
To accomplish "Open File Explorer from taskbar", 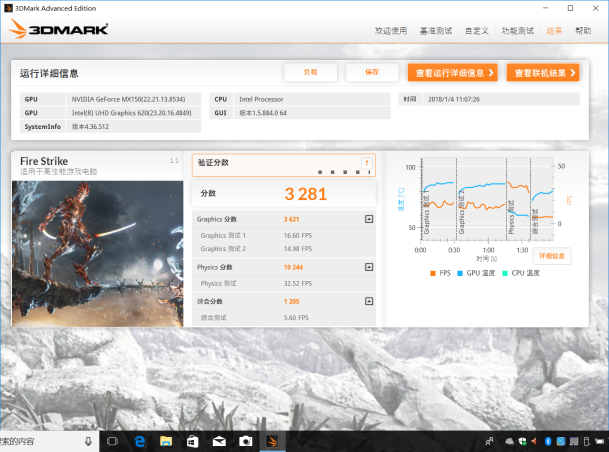I will coord(166,442).
